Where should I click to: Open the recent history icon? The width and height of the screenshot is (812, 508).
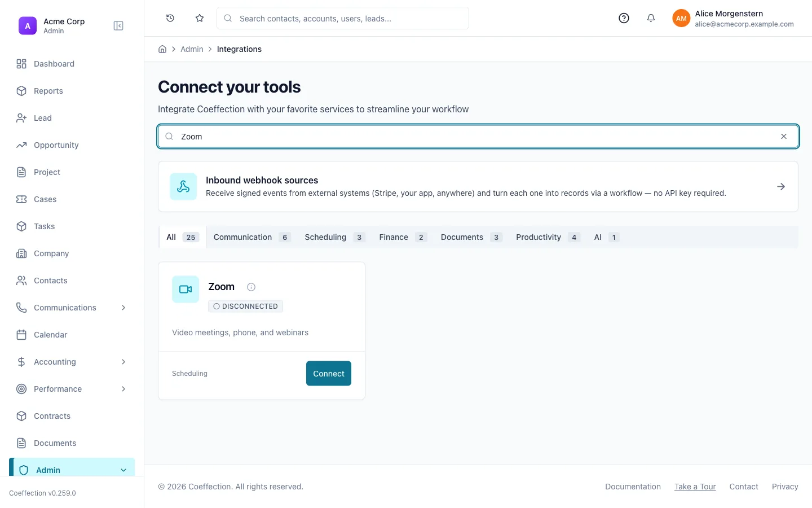click(x=170, y=18)
